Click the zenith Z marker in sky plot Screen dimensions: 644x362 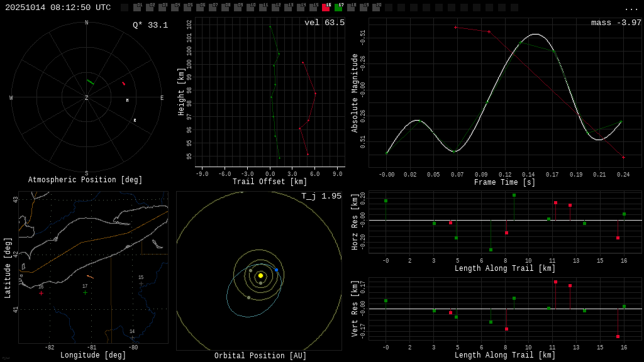87,98
